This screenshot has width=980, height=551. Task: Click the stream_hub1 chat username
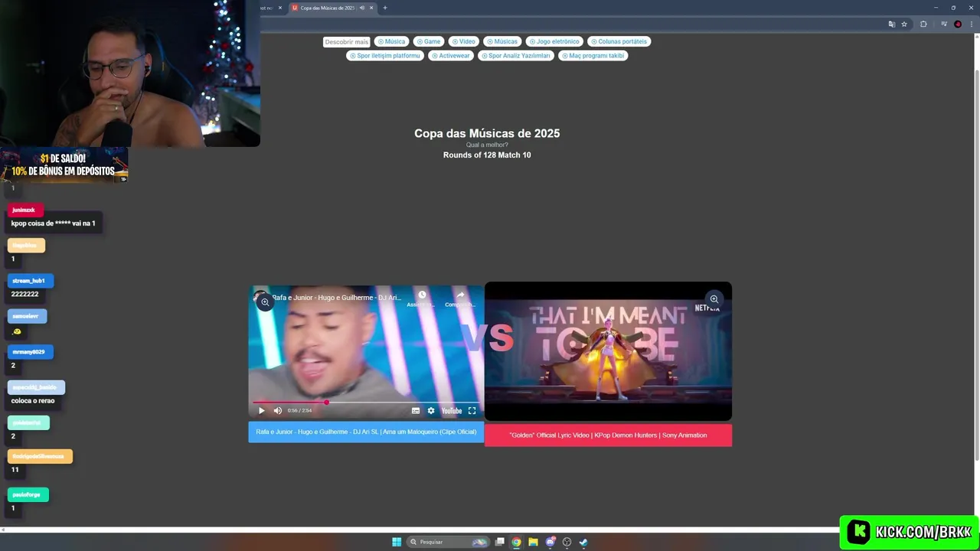(x=29, y=281)
